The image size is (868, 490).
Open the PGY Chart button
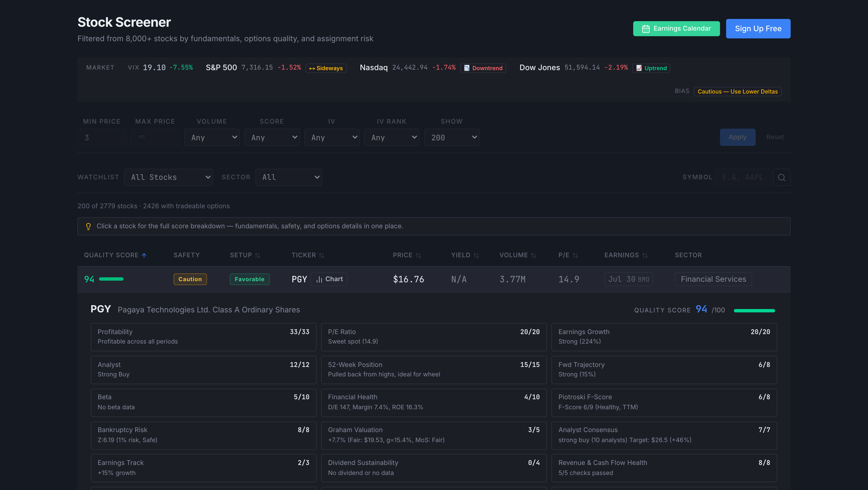(329, 279)
